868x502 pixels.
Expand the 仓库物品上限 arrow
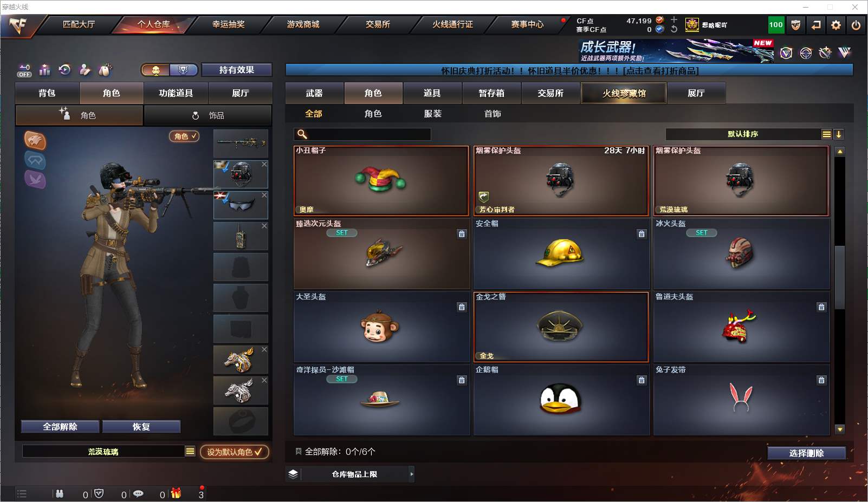coord(411,474)
